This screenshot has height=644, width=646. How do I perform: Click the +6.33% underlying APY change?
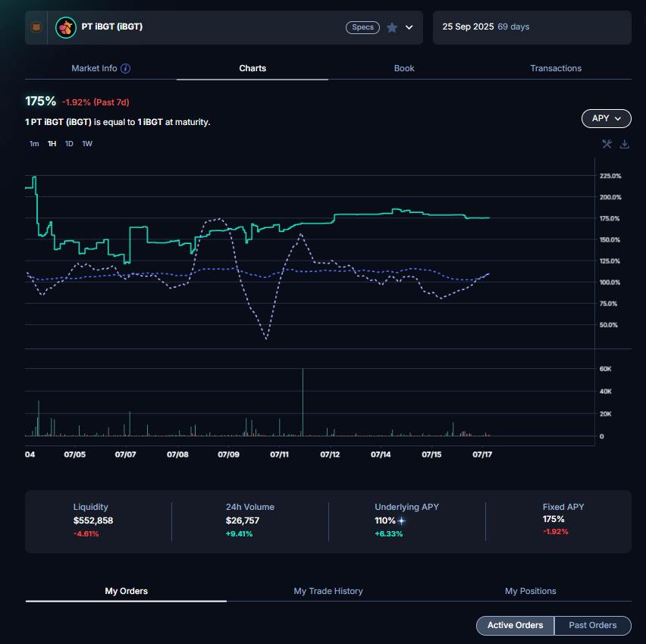click(x=388, y=533)
